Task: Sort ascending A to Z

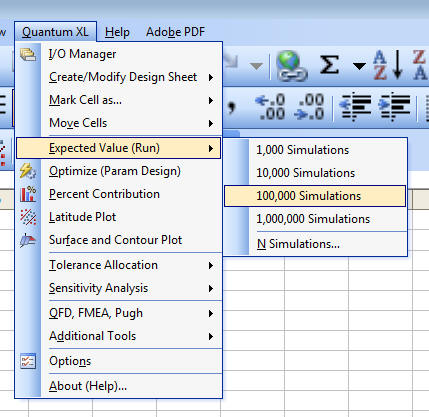Action: [388, 65]
